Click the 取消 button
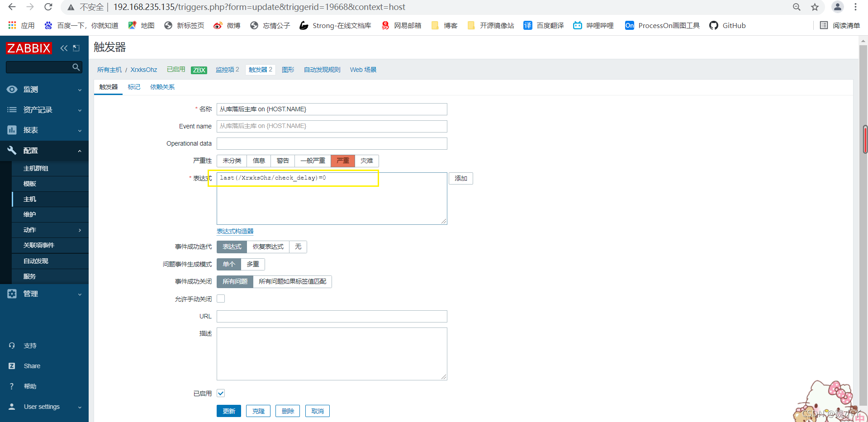868x422 pixels. point(318,411)
